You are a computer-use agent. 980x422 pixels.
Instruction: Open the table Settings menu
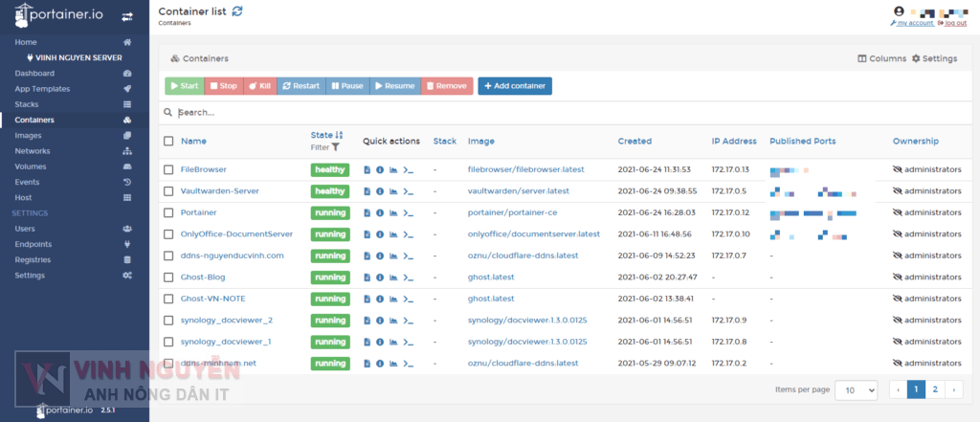tap(934, 58)
